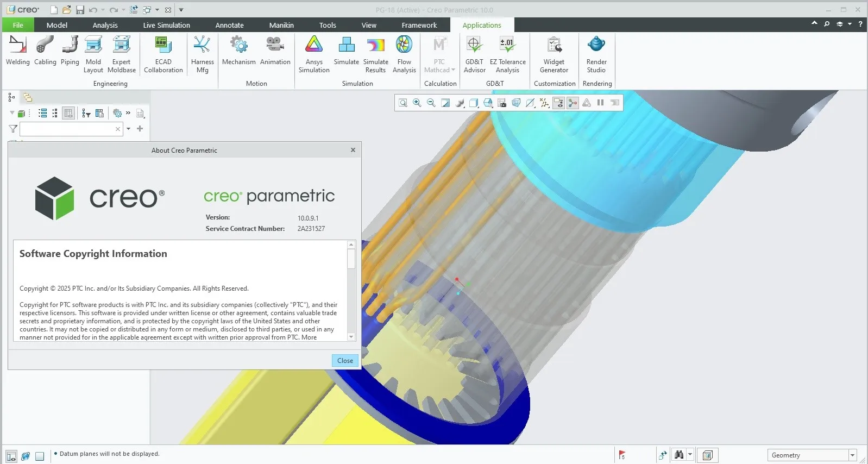View Simulate Results
The width and height of the screenshot is (868, 464).
[375, 54]
